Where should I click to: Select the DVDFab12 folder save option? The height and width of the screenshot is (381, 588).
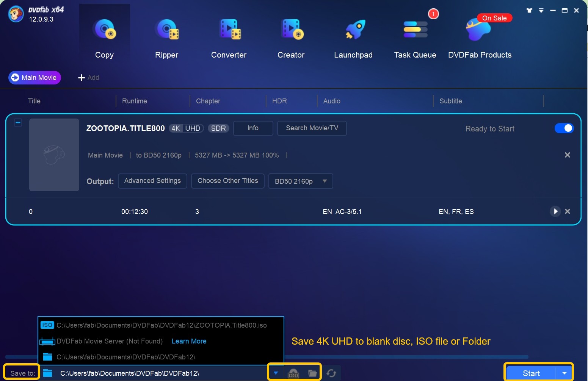161,357
